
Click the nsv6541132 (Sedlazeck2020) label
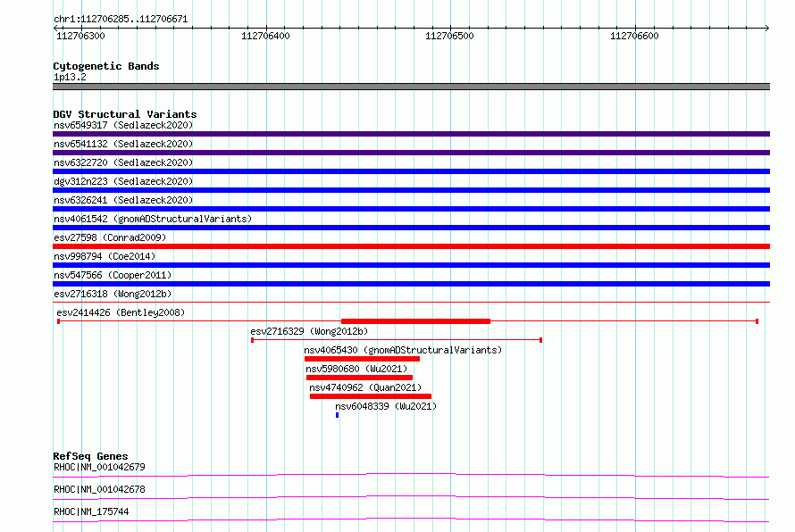(123, 144)
